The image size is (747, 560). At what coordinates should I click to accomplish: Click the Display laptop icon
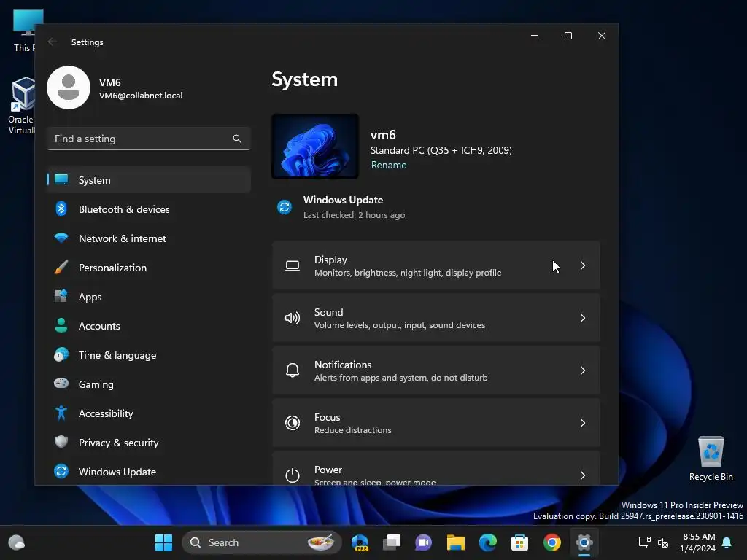293,265
